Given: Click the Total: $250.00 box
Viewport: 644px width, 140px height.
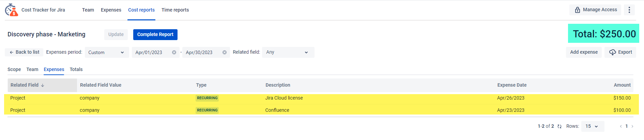Looking at the screenshot, I should point(603,33).
